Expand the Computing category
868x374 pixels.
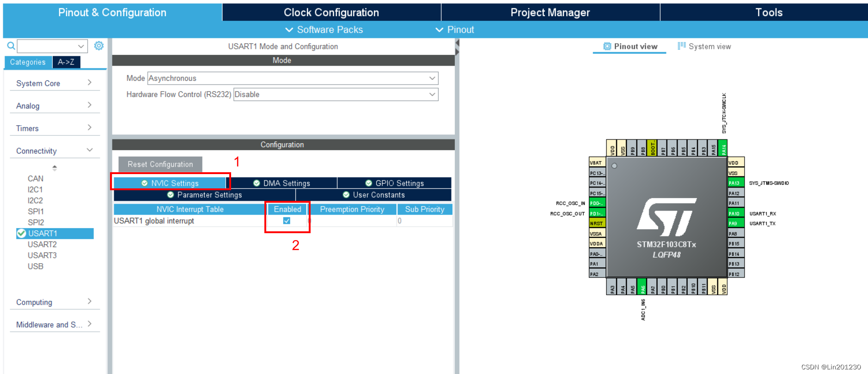(x=55, y=302)
